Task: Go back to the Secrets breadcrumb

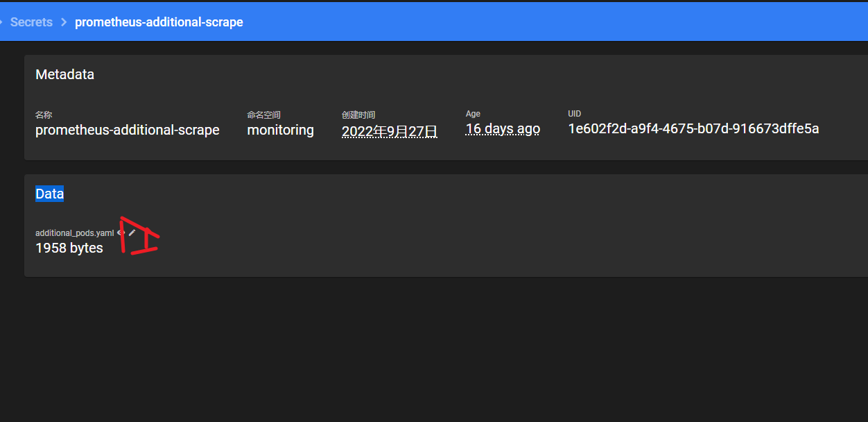Action: [31, 22]
